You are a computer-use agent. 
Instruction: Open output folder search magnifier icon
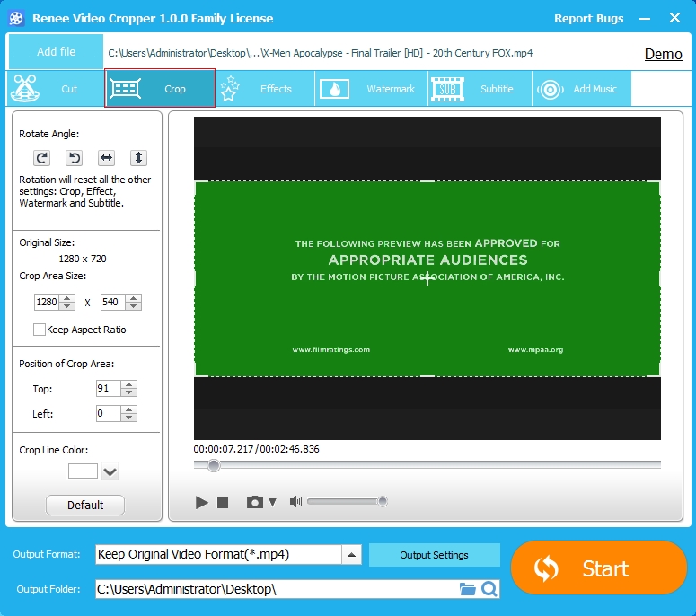point(489,589)
